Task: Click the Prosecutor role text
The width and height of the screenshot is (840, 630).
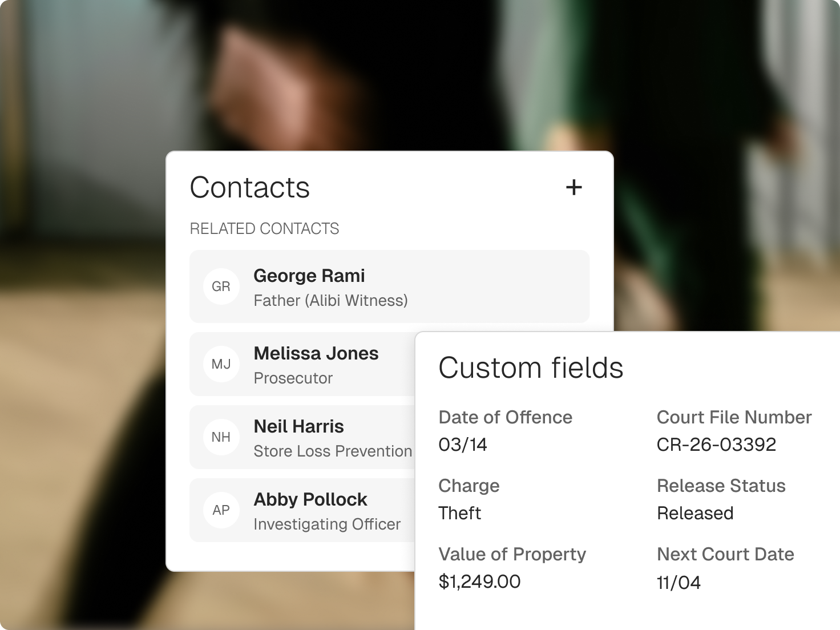Action: tap(293, 378)
